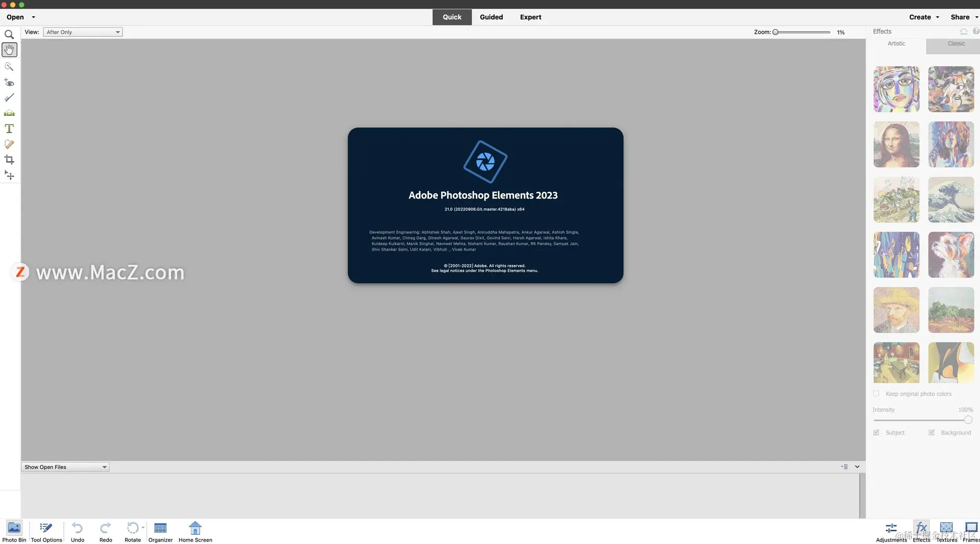Screen dimensions: 980x544
Task: Toggle the Subject checkbox
Action: coord(876,432)
